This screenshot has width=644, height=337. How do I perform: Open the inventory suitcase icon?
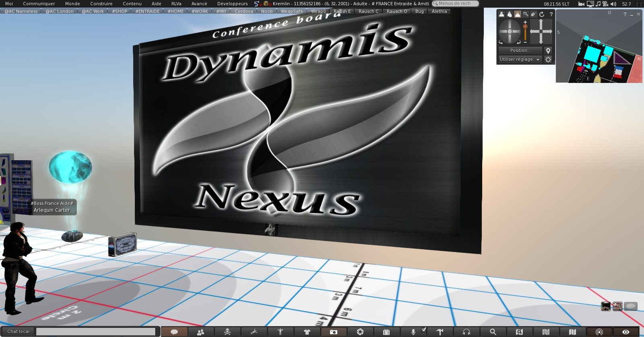[386, 332]
